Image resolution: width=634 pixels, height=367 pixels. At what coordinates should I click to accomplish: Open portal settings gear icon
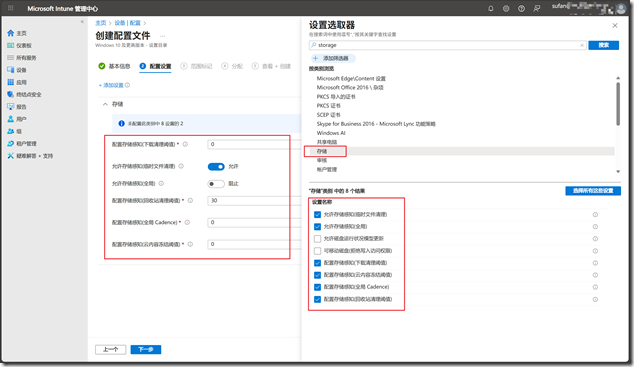point(506,8)
